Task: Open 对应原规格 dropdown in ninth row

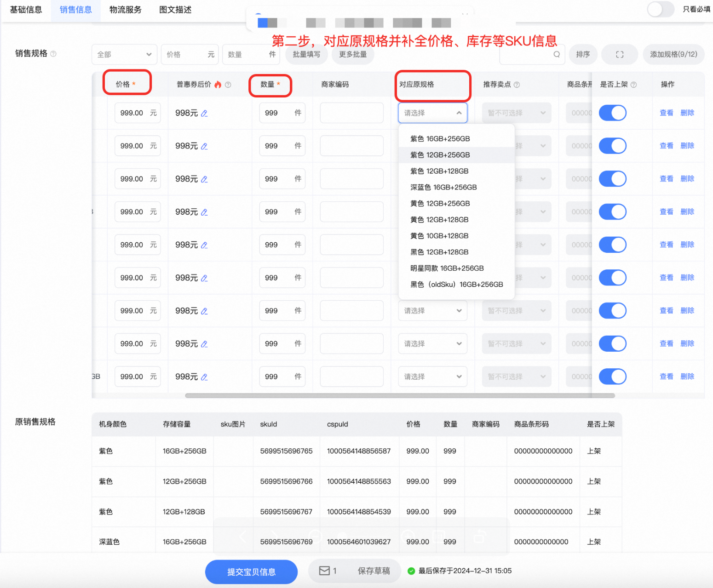Action: coord(432,377)
